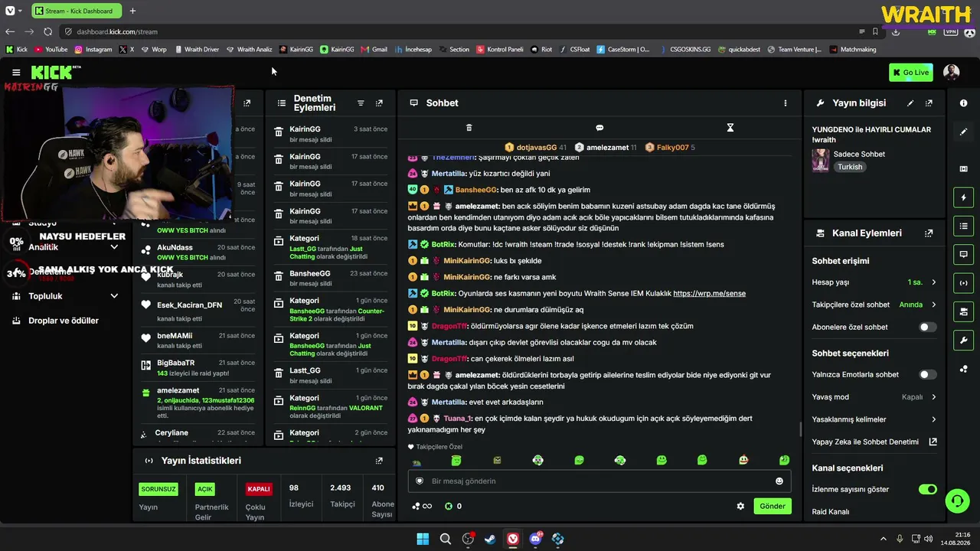
Task: Open the Raid Kanalı option
Action: coord(831,511)
